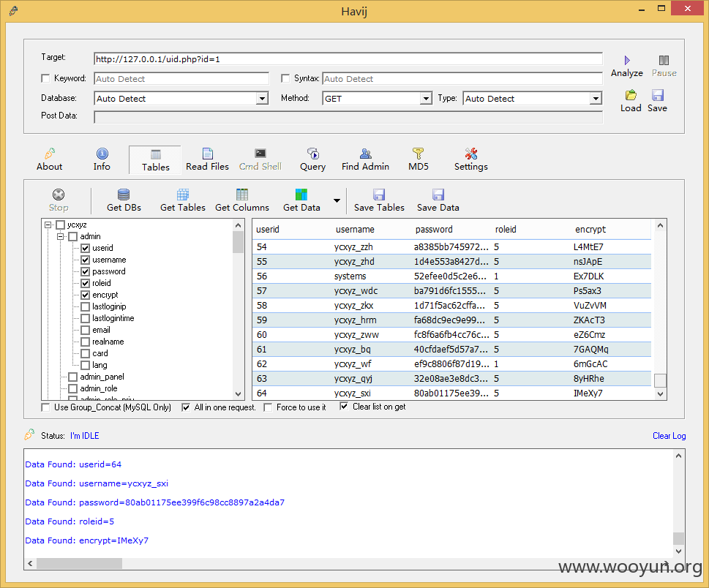The height and width of the screenshot is (588, 709).
Task: Click the Target URL input field
Action: click(348, 59)
